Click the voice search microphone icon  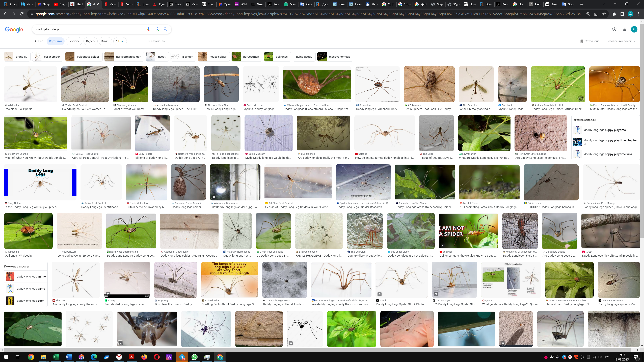coord(148,29)
